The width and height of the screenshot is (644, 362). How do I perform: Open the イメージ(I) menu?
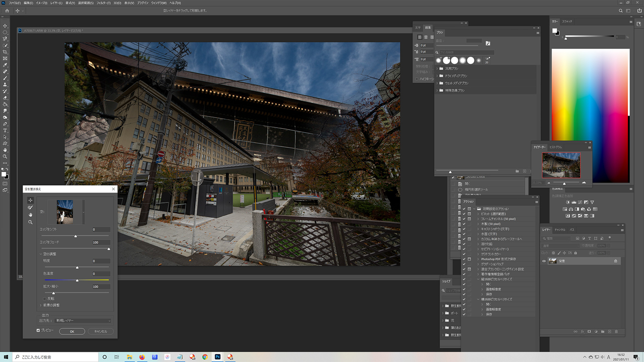(x=41, y=3)
